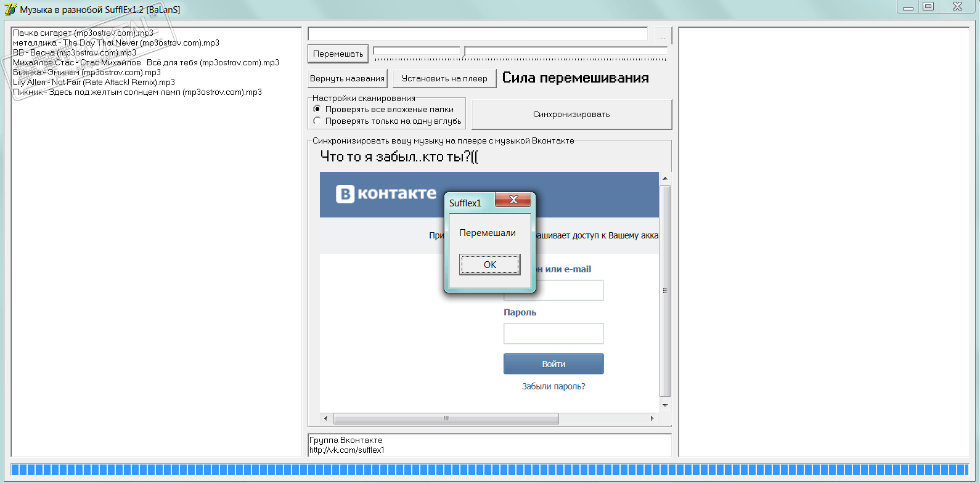Focus the folder path input field
The height and width of the screenshot is (483, 980).
point(478,34)
